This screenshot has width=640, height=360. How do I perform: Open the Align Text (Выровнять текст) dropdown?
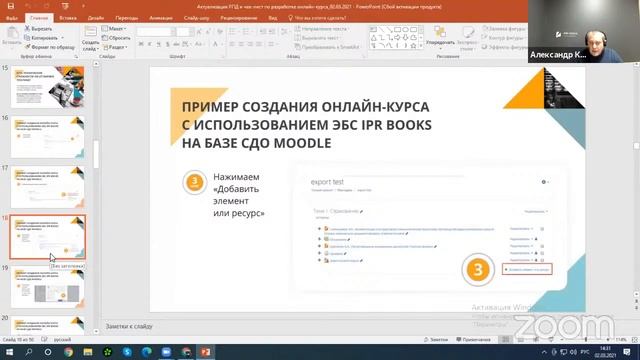319,38
